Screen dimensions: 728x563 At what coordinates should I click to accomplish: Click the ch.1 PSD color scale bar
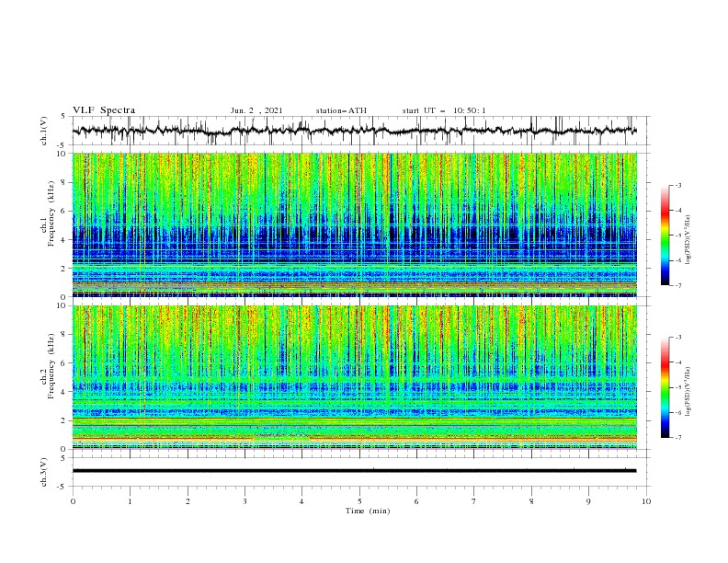click(665, 236)
